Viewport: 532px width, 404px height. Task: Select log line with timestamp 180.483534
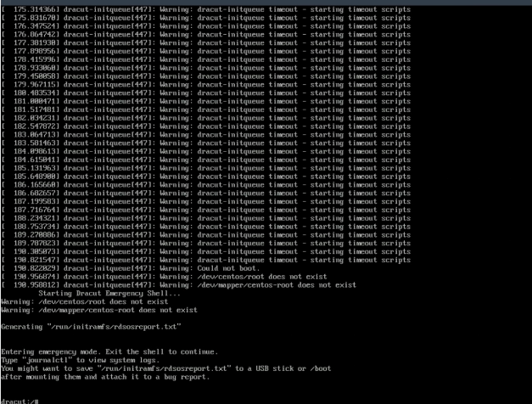pos(206,93)
